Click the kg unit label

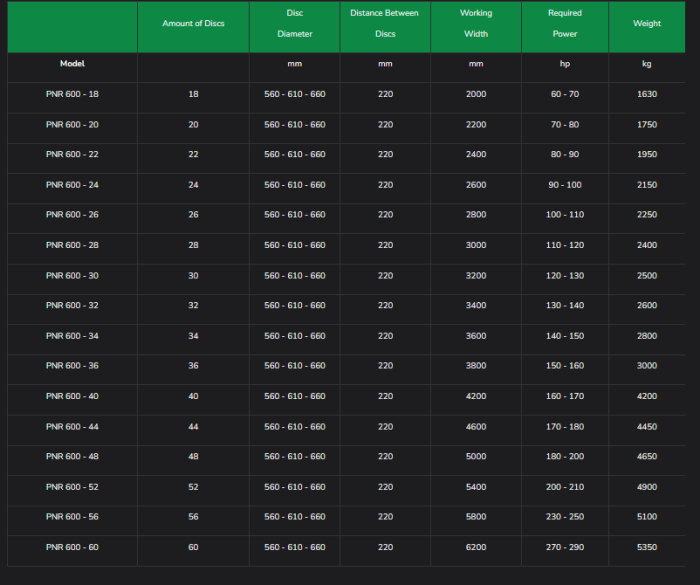647,64
